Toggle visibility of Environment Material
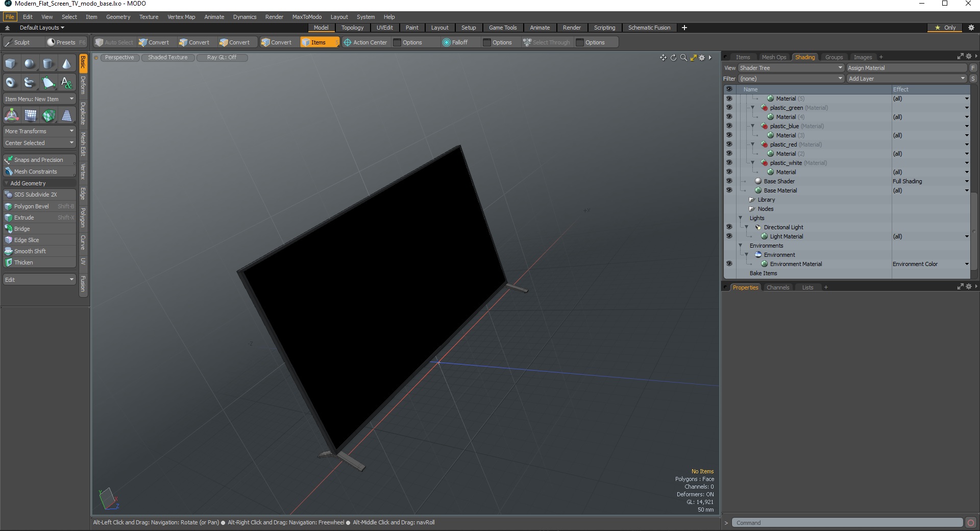This screenshot has height=531, width=980. pyautogui.click(x=729, y=264)
